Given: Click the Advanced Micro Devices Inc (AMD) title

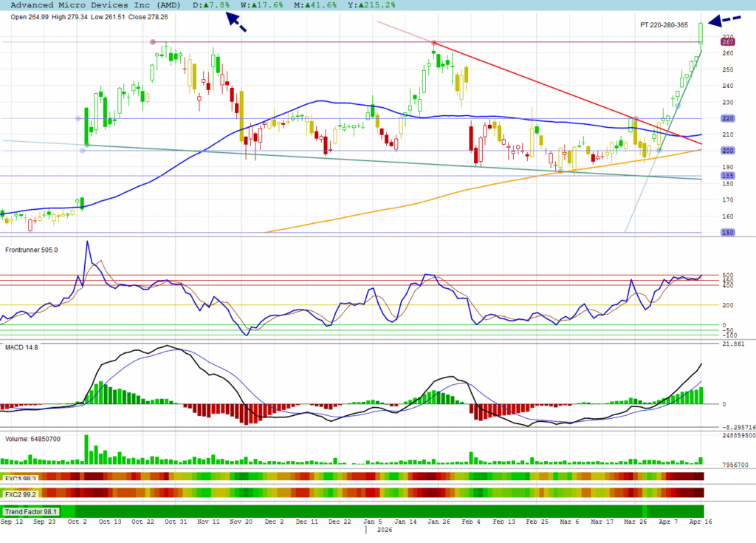Looking at the screenshot, I should click(x=95, y=5).
